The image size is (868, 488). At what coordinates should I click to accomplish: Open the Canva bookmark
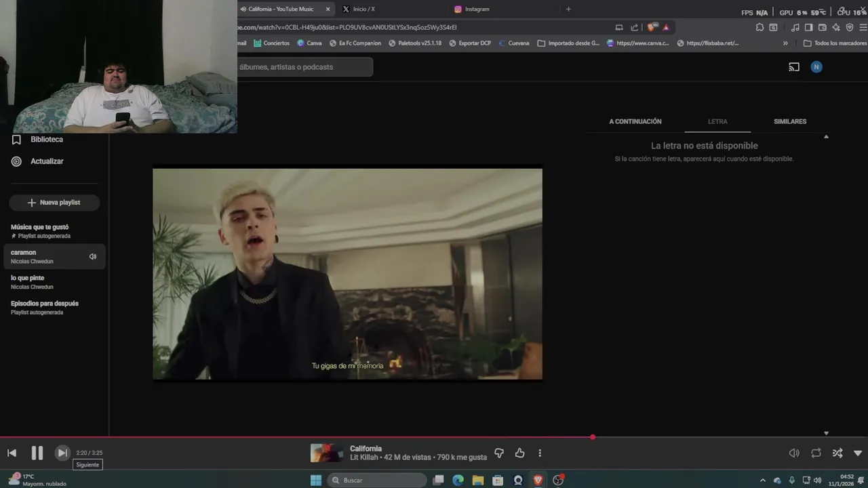coord(309,43)
